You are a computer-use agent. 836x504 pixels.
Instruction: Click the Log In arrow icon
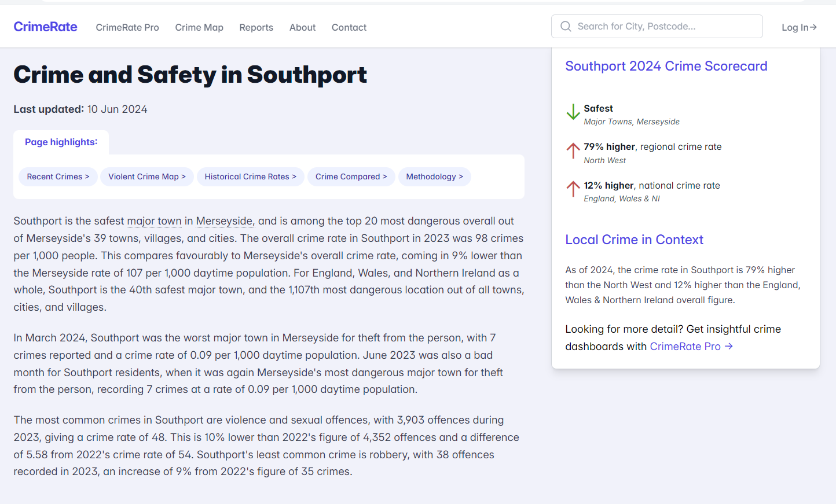click(813, 27)
